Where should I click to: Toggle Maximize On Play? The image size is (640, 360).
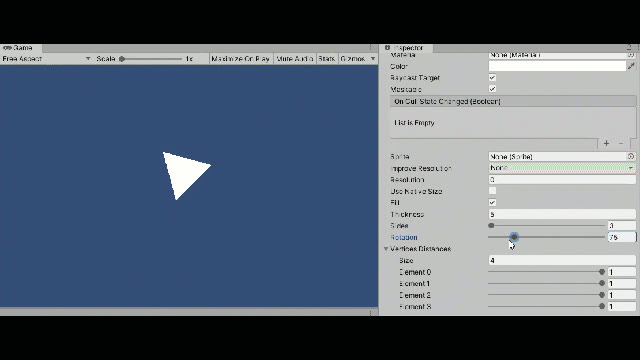point(240,59)
